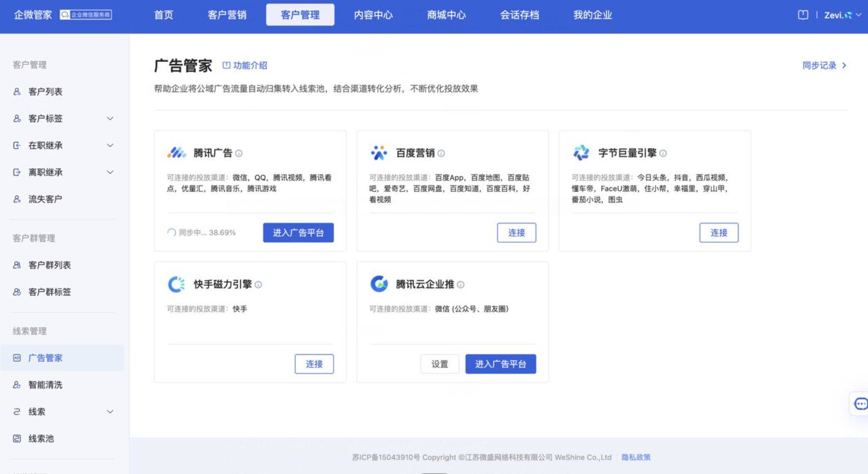Click the 客户群列表 sidebar icon
Viewport: 868px width, 474px height.
(17, 265)
